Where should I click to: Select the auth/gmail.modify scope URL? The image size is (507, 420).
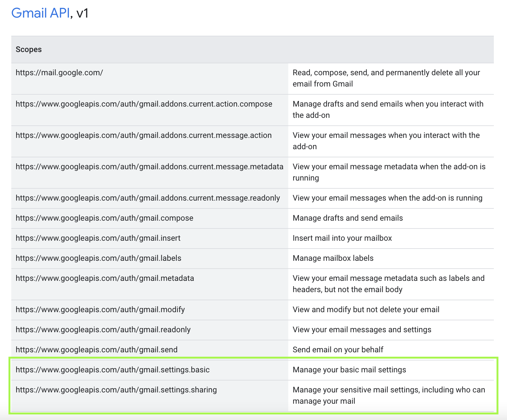pos(100,310)
